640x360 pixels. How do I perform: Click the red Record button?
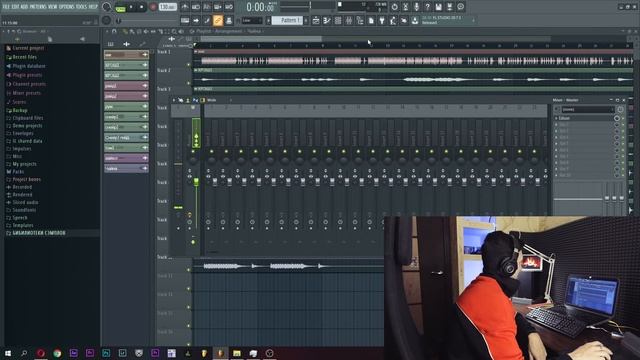tap(153, 7)
